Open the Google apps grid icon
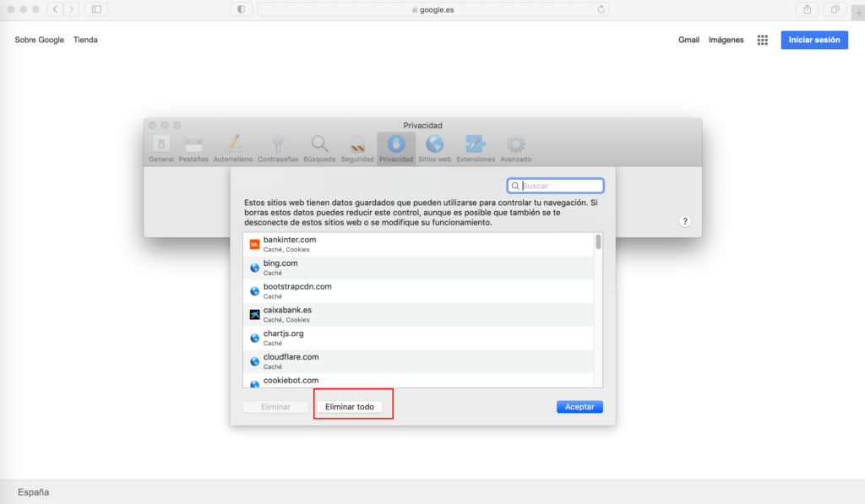Screen dimensions: 865x504 763,40
